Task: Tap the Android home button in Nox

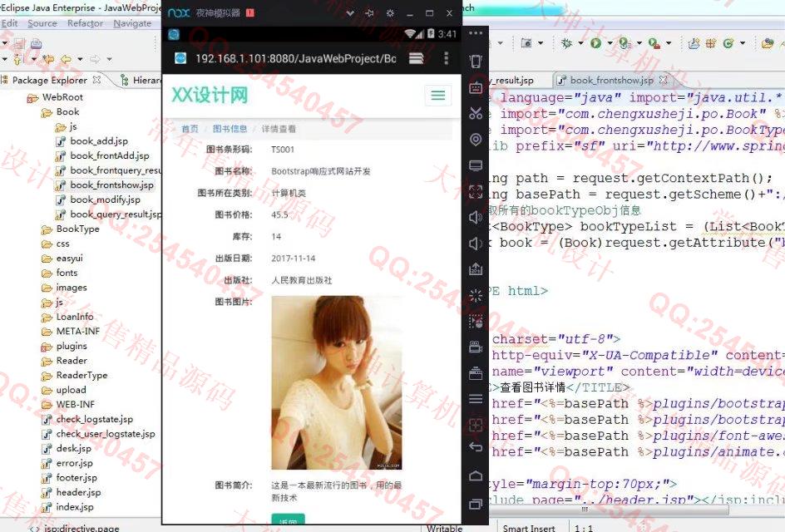Action: [476, 475]
